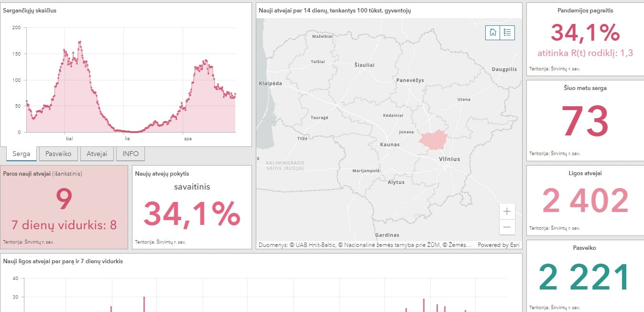
Task: Zoom in on the map with plus
Action: coord(507,211)
